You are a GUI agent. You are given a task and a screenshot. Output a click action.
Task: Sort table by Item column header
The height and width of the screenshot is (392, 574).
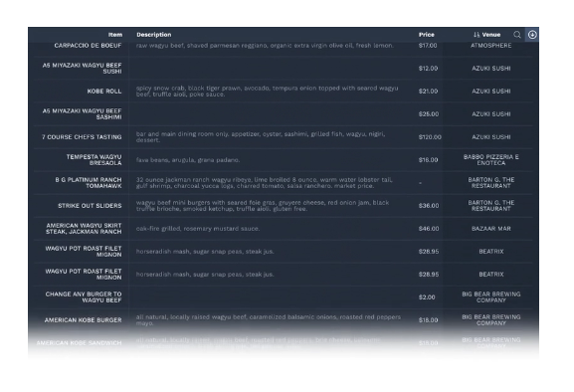[x=115, y=35]
